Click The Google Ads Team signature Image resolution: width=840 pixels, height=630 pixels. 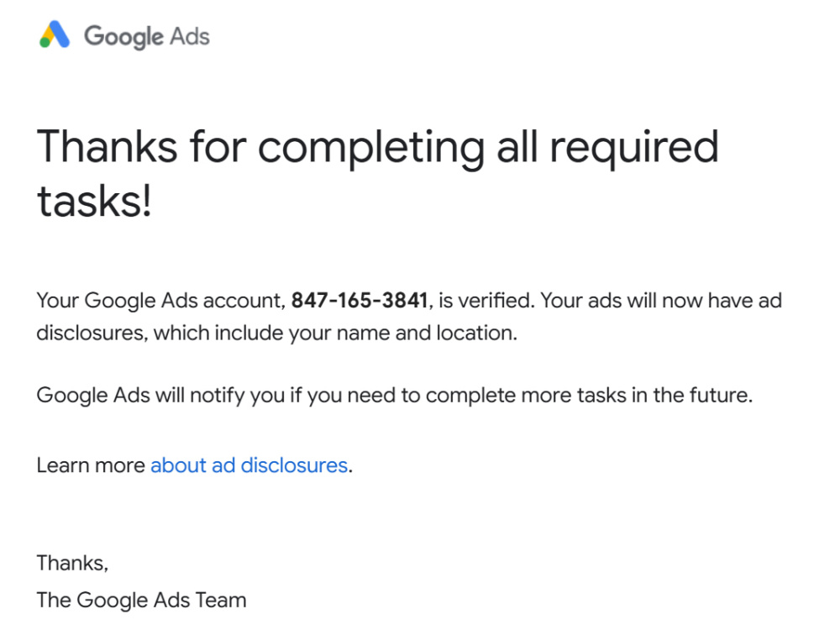click(141, 600)
